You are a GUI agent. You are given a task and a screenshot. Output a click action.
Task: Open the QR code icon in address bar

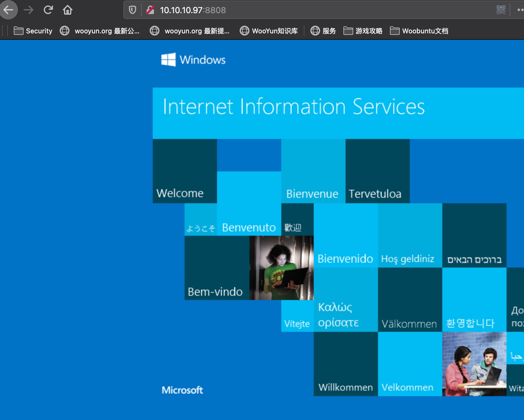pyautogui.click(x=501, y=10)
